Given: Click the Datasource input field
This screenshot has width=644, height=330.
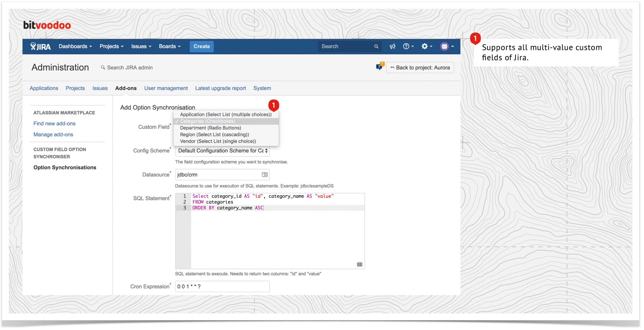Looking at the screenshot, I should (x=222, y=174).
